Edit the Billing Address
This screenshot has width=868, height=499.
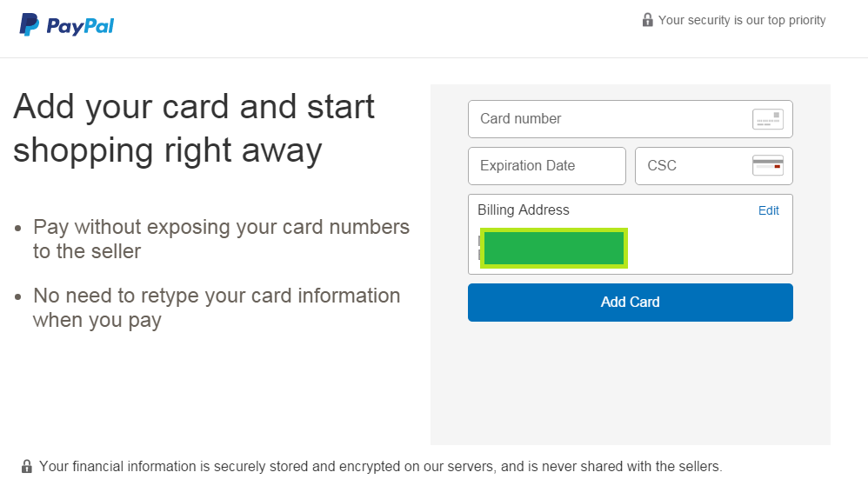click(768, 210)
